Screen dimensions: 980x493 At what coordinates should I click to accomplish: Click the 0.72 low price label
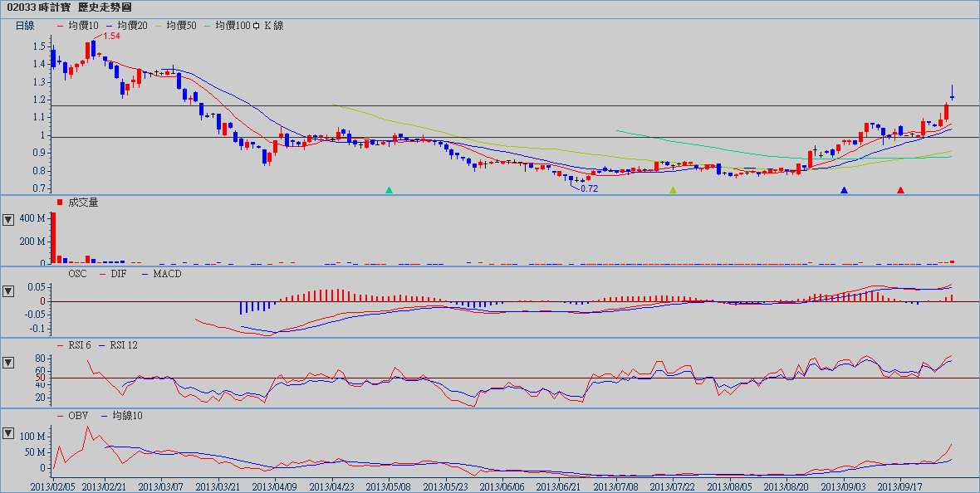pos(589,188)
